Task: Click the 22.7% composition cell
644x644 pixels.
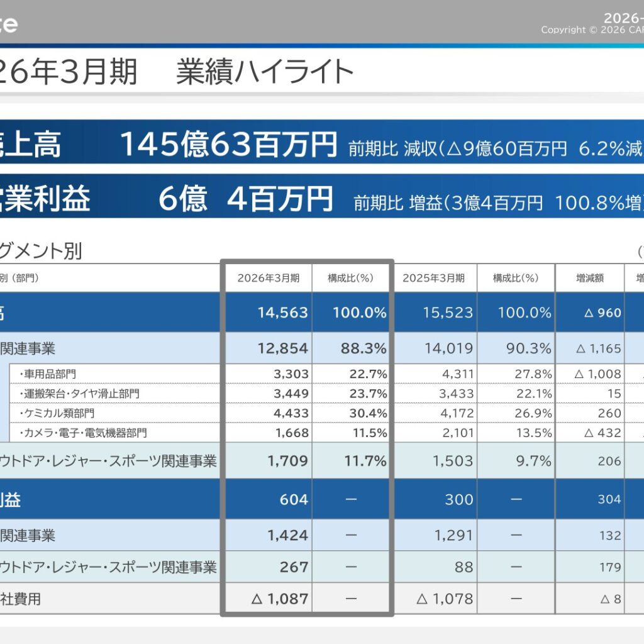Action: tap(369, 374)
